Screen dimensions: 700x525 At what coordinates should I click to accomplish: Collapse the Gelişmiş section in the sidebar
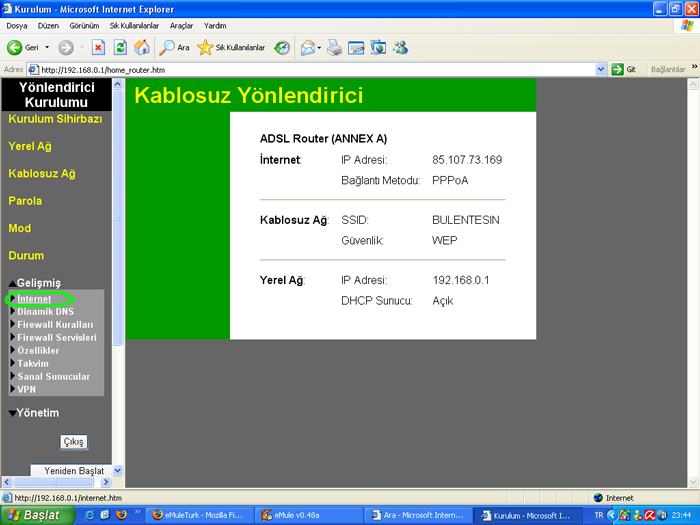[x=12, y=283]
